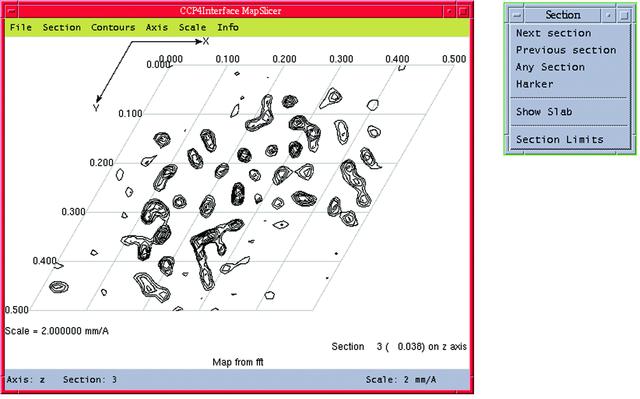Click the 0.100 X-axis tick label

[227, 59]
